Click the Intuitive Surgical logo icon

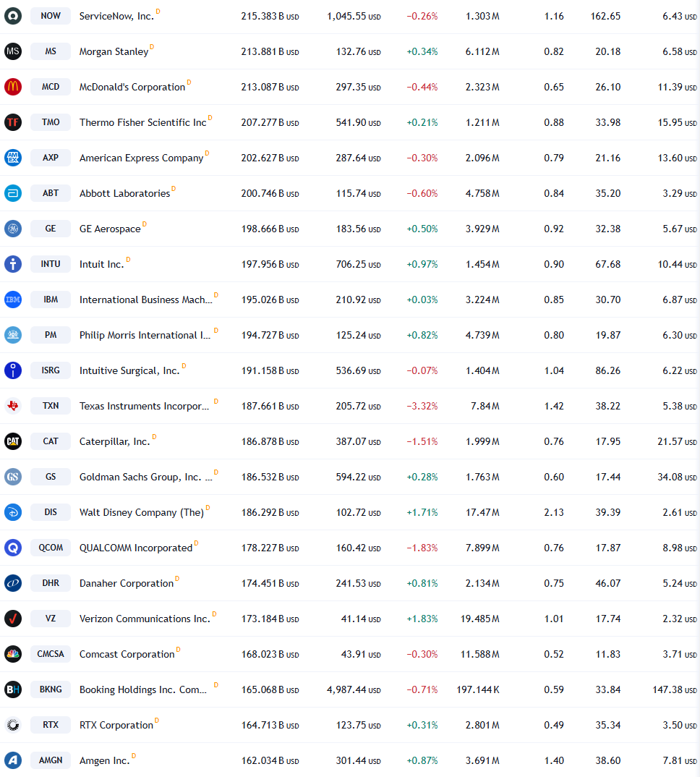pos(13,370)
